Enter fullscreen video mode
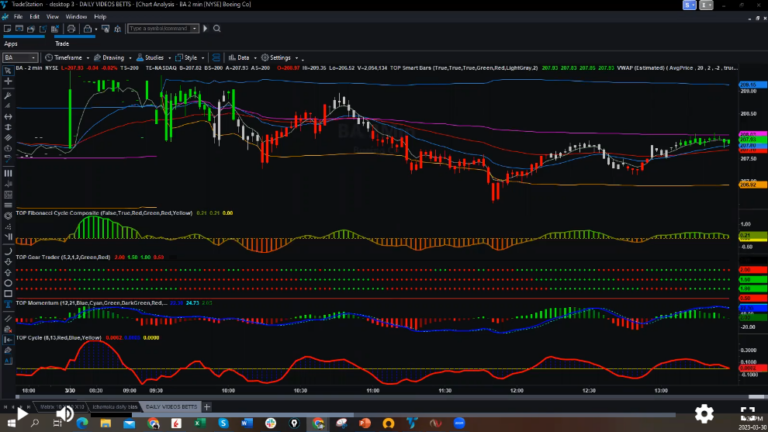 tap(747, 412)
